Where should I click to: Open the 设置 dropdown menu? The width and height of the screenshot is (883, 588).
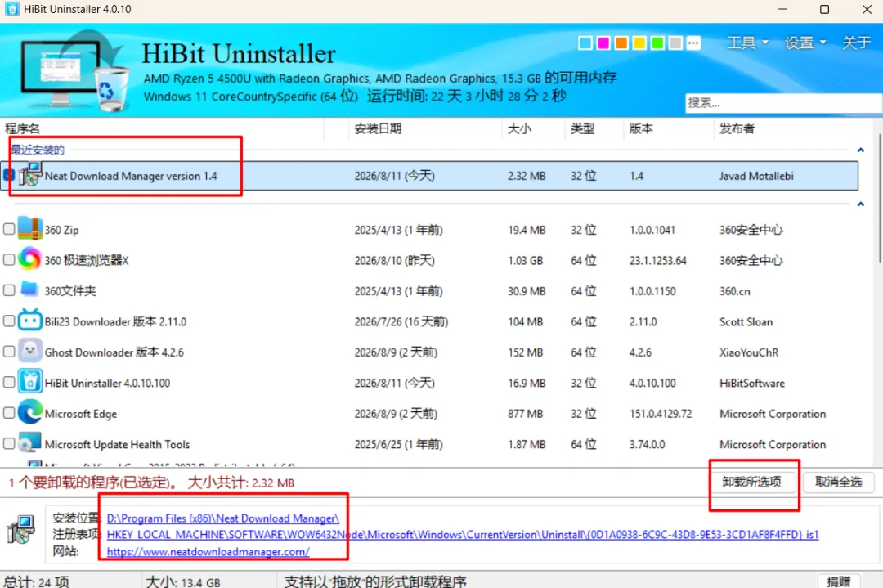tap(805, 43)
